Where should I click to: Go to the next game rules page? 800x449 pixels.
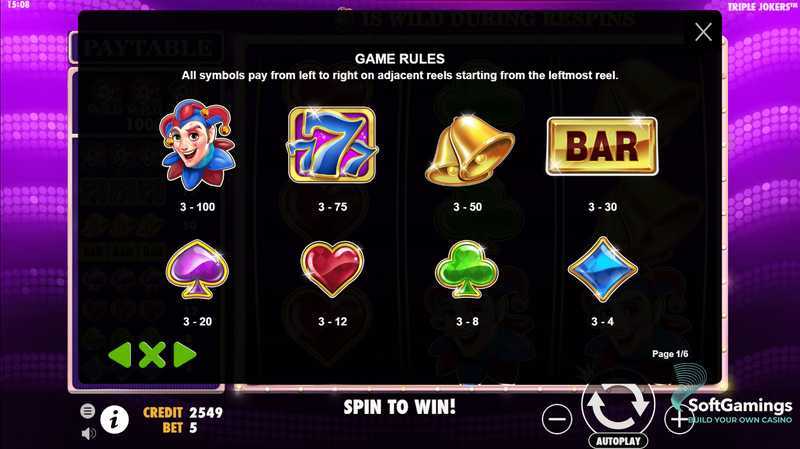click(x=184, y=355)
